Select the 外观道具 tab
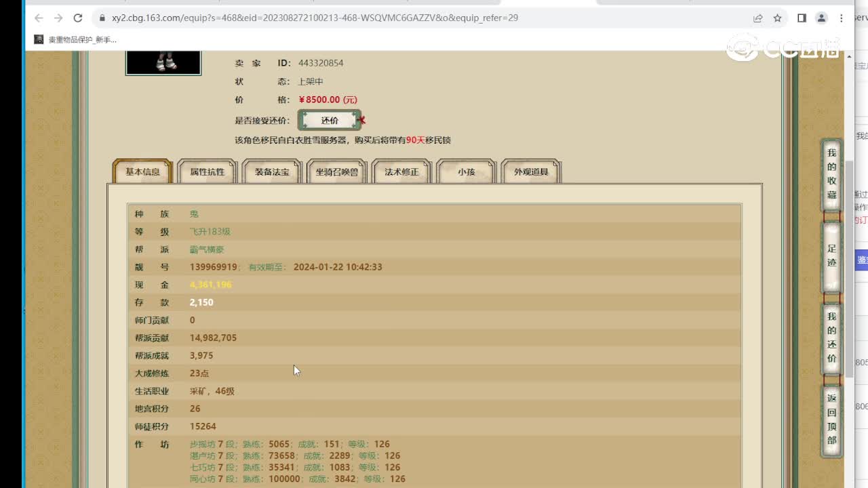The image size is (868, 488). [531, 171]
